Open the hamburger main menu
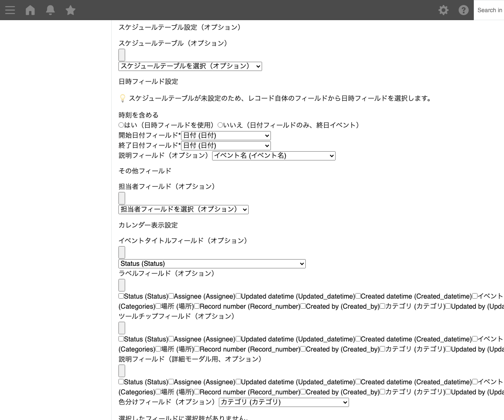The width and height of the screenshot is (504, 420). pos(10,10)
